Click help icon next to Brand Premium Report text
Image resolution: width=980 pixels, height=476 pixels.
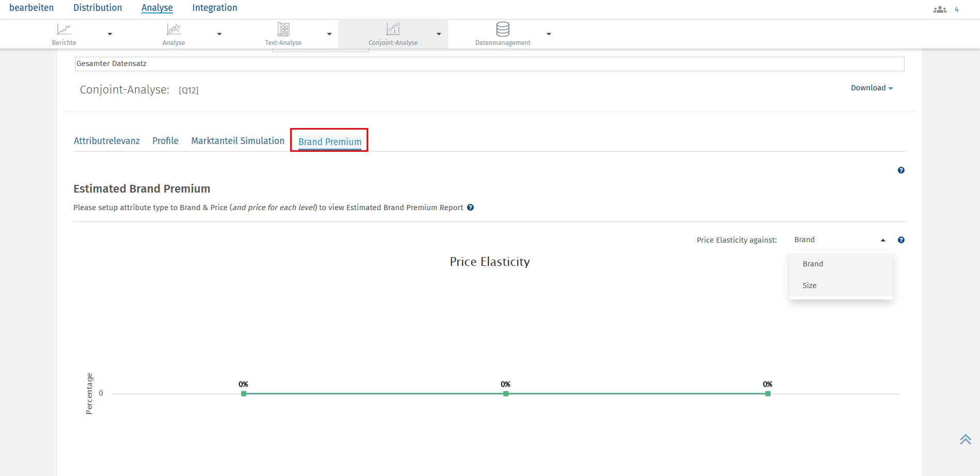pyautogui.click(x=470, y=208)
